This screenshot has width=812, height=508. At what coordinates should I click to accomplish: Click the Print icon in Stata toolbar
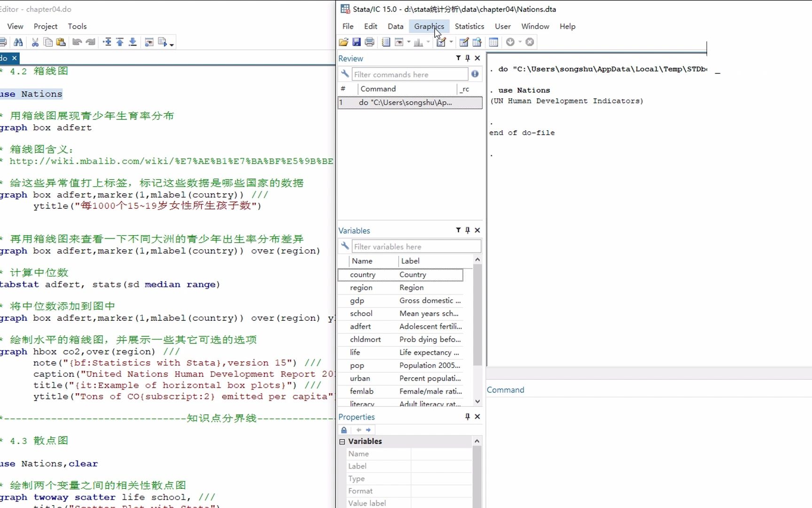coord(370,42)
